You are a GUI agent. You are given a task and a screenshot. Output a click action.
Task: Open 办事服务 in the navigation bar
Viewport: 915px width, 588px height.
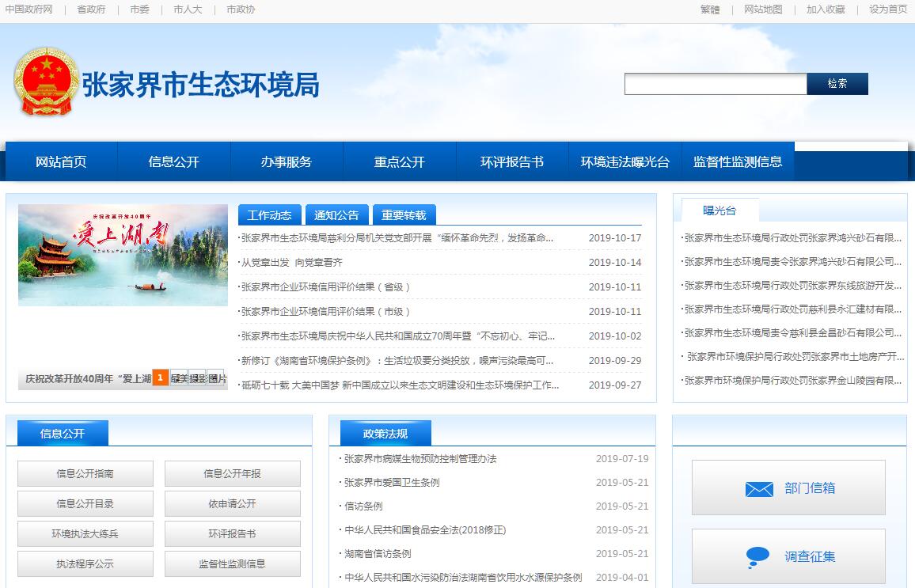click(x=287, y=162)
